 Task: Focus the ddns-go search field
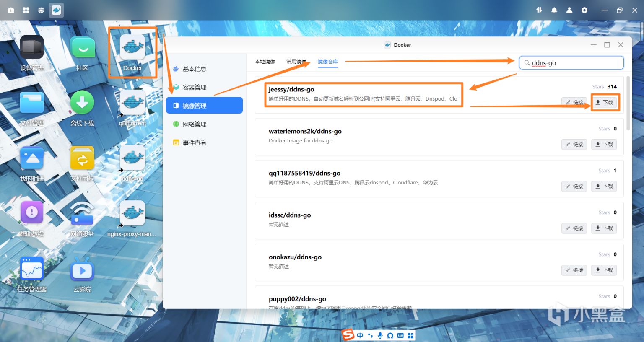point(571,63)
